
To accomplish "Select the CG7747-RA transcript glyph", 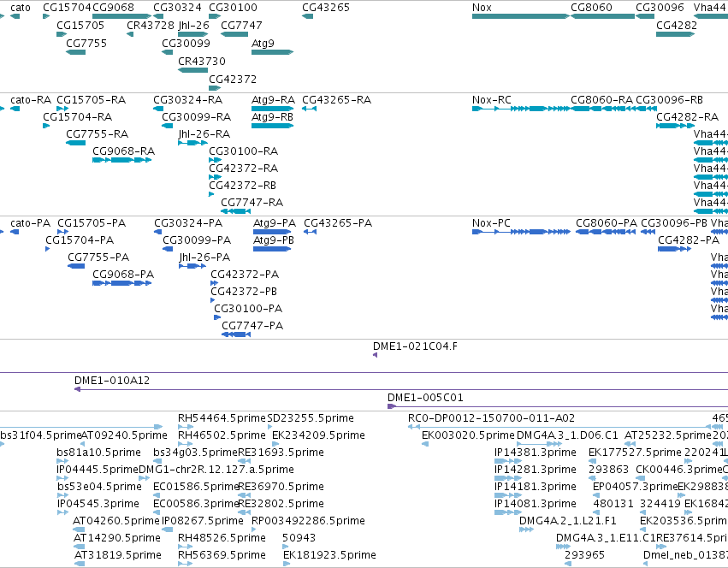I will click(x=235, y=211).
